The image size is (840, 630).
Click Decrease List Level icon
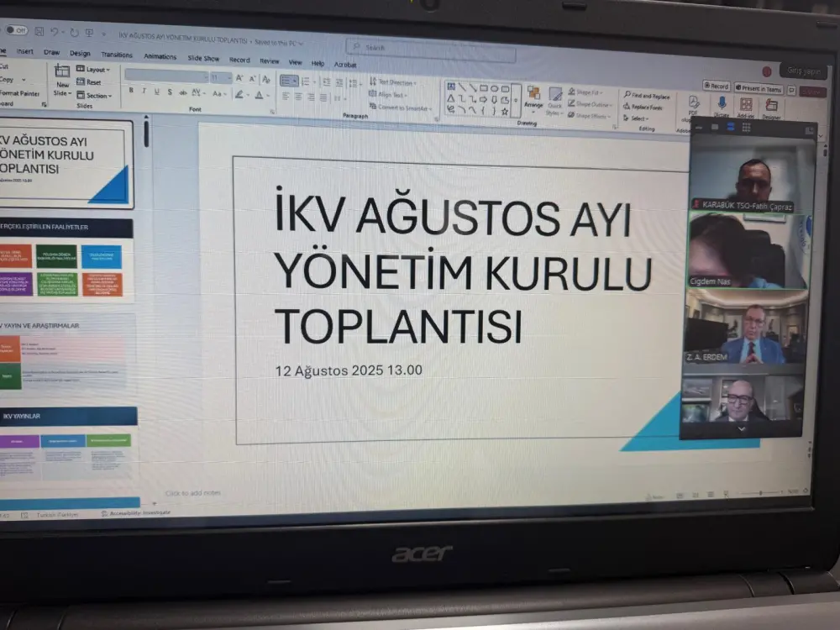click(326, 82)
